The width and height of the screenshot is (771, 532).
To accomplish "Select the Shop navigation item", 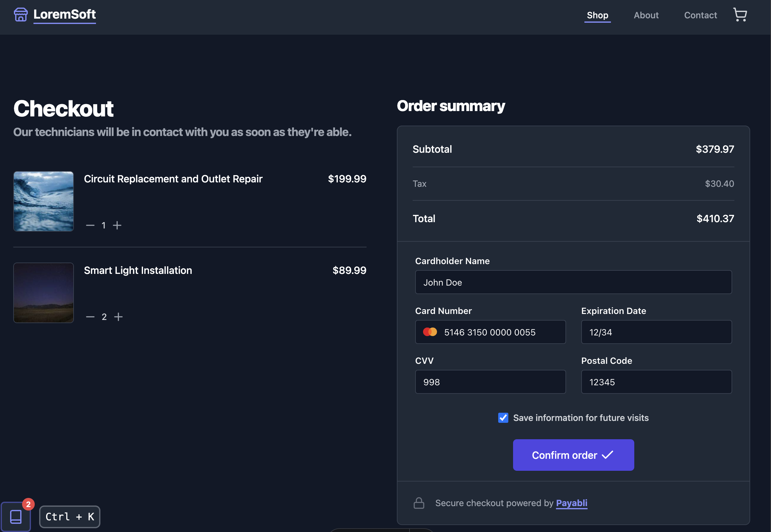I will pyautogui.click(x=597, y=15).
